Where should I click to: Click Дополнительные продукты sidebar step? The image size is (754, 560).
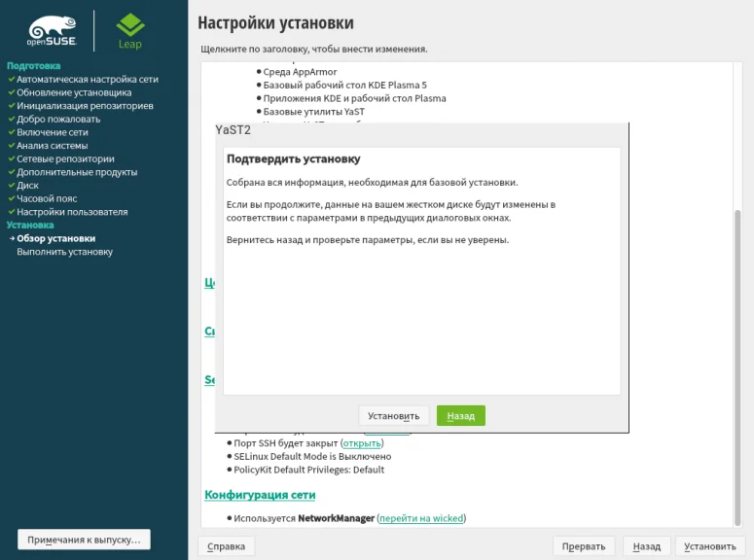77,172
